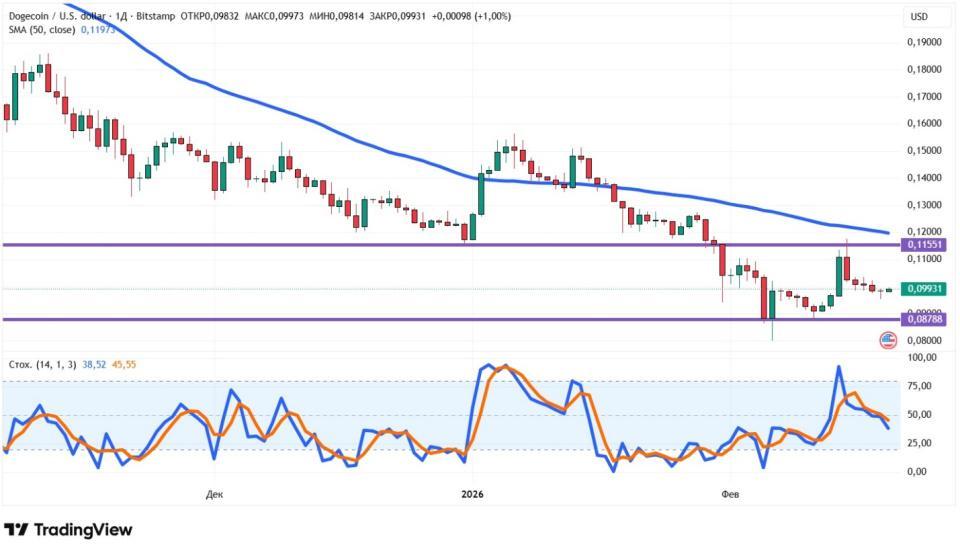Click the Дек date on time axis
Viewport: 960px width, 545px height.
[x=213, y=493]
